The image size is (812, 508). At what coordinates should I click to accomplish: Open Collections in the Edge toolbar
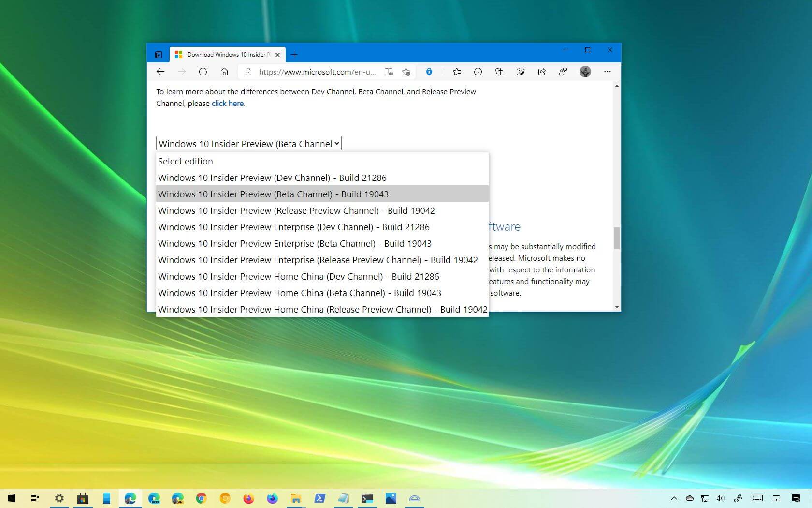coord(499,72)
